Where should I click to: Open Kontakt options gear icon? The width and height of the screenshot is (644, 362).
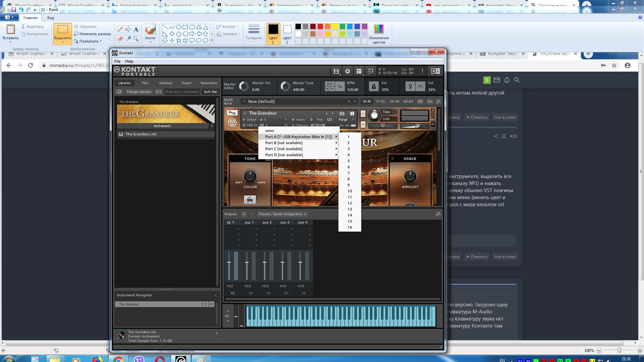(347, 71)
